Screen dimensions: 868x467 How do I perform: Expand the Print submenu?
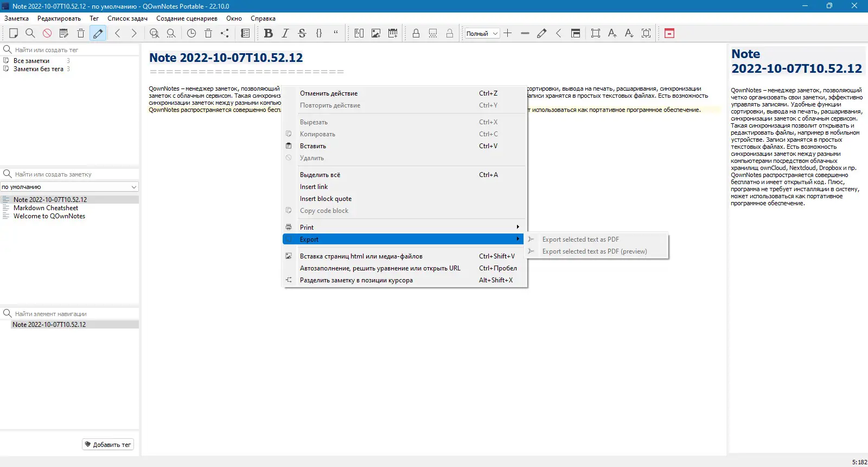pyautogui.click(x=405, y=228)
